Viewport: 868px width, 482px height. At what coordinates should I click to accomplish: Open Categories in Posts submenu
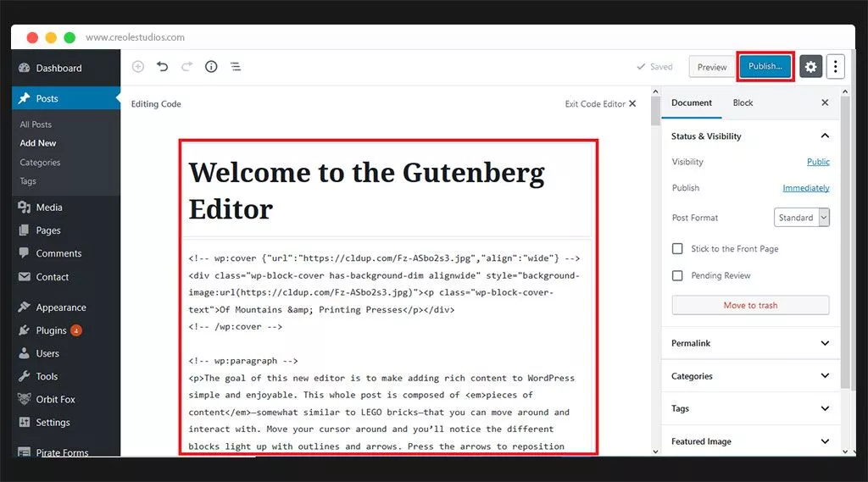point(40,162)
